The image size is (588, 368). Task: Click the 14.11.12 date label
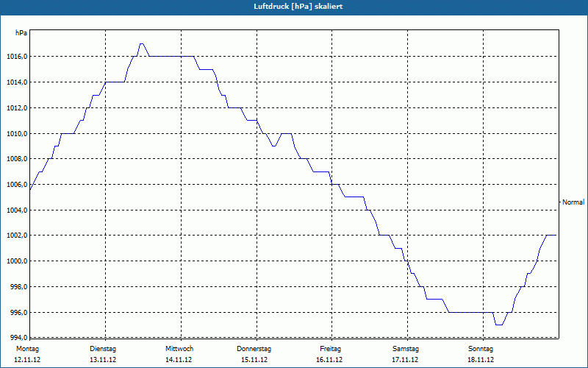(179, 360)
